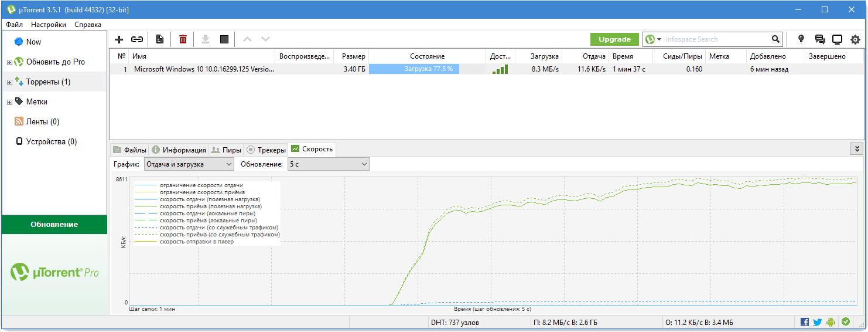
Task: Move torrent up in queue
Action: pyautogui.click(x=247, y=39)
